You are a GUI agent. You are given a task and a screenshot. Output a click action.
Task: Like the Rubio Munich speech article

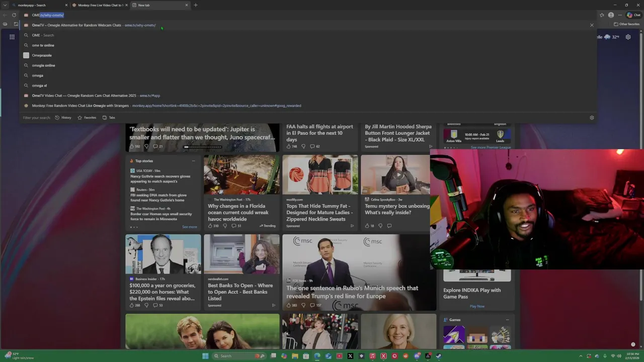(x=288, y=305)
